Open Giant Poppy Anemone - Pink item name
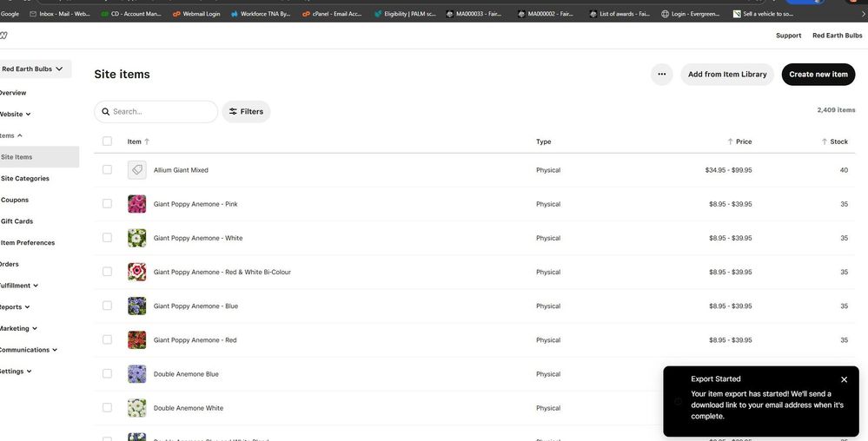This screenshot has width=868, height=441. point(195,204)
